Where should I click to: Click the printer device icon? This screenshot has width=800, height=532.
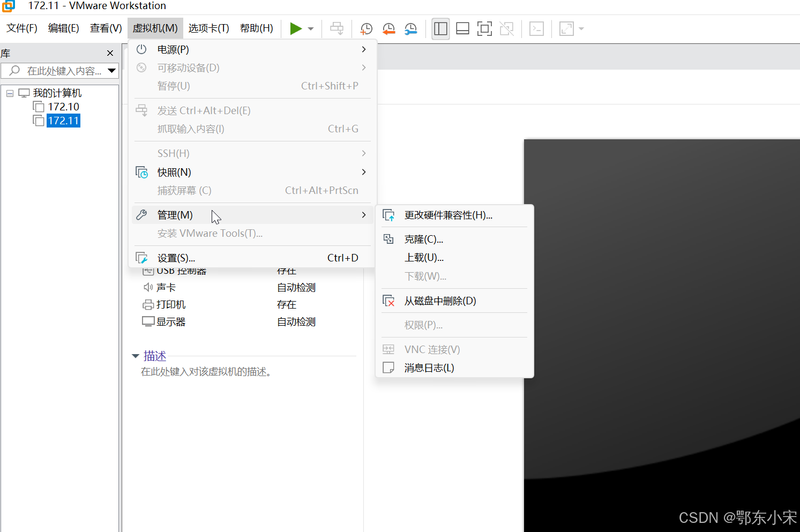point(148,305)
